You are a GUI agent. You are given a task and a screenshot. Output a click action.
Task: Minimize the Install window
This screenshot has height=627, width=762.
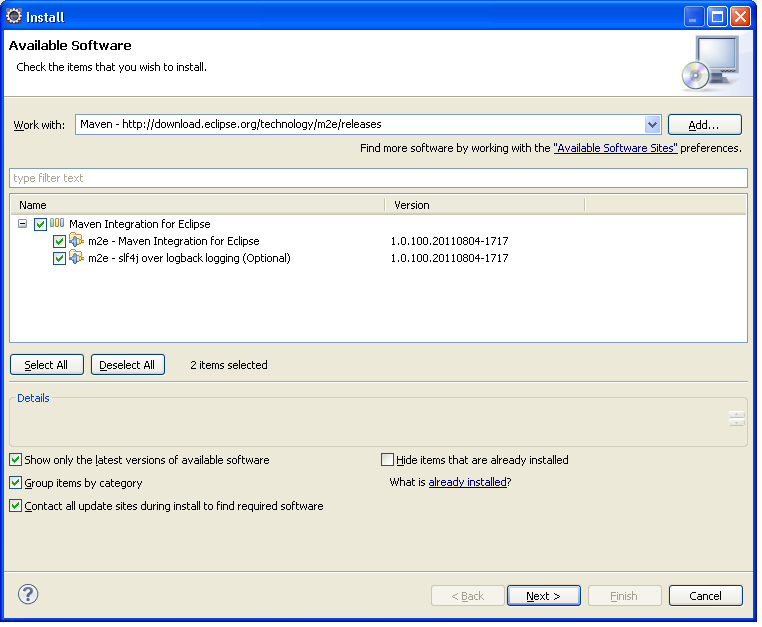[693, 17]
